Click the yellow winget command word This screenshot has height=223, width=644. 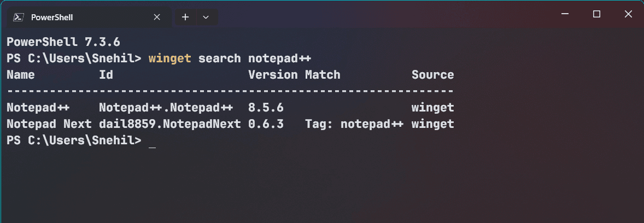(169, 58)
